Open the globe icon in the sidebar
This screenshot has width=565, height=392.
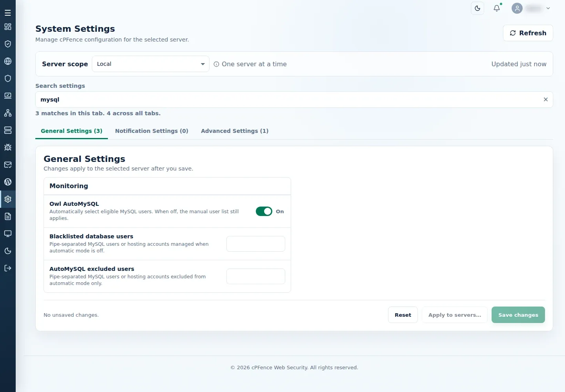click(8, 61)
